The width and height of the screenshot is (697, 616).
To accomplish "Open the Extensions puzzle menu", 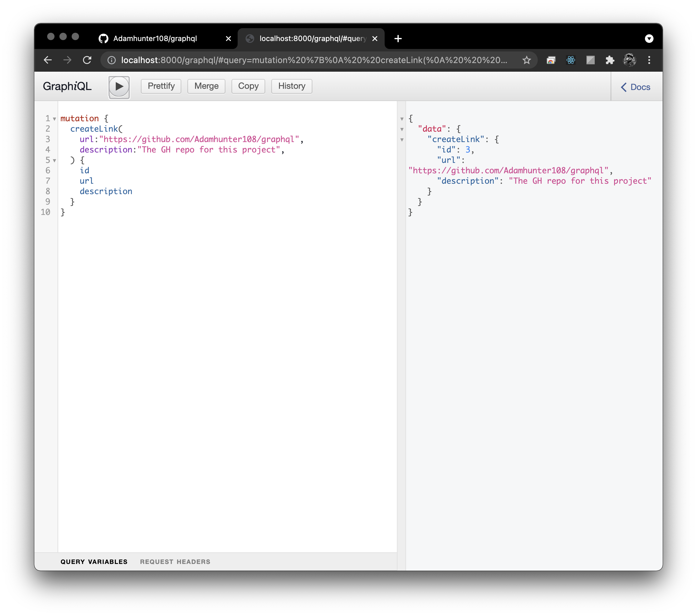I will (x=610, y=60).
